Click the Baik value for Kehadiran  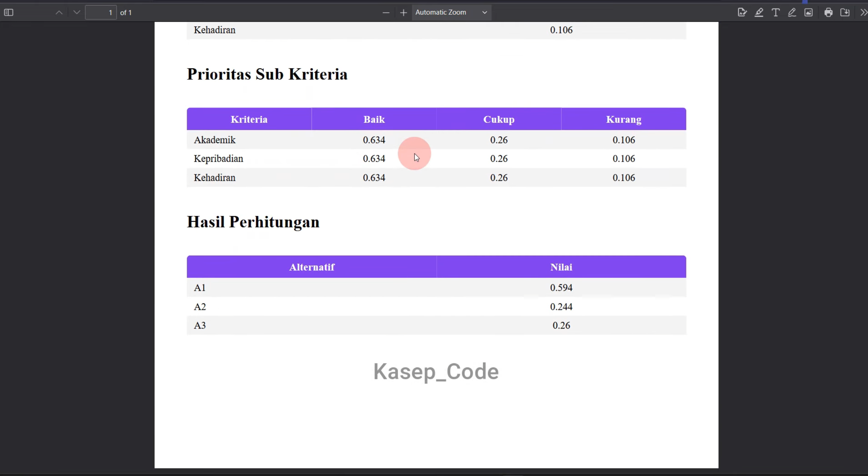pyautogui.click(x=374, y=178)
